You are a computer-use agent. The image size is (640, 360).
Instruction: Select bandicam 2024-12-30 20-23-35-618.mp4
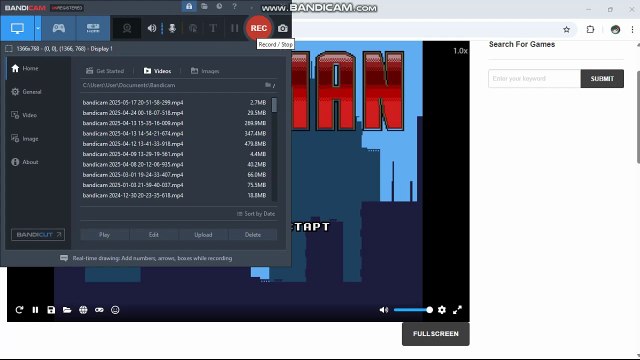174,195
